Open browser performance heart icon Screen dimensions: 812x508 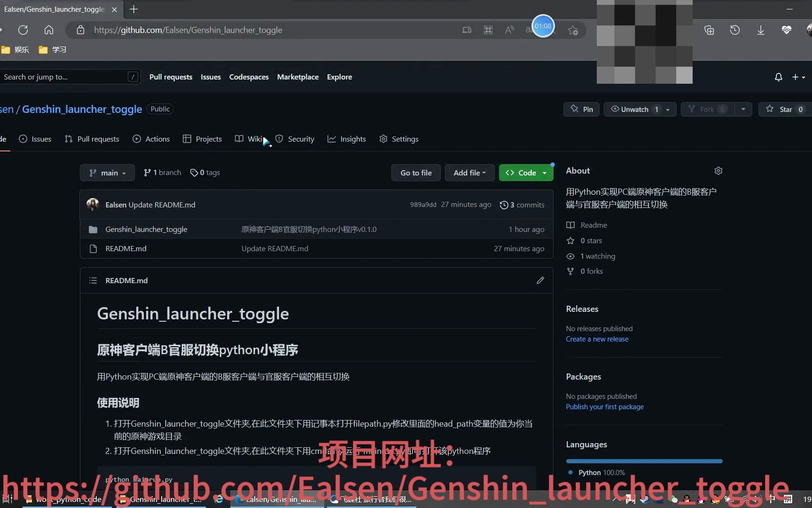coord(786,30)
